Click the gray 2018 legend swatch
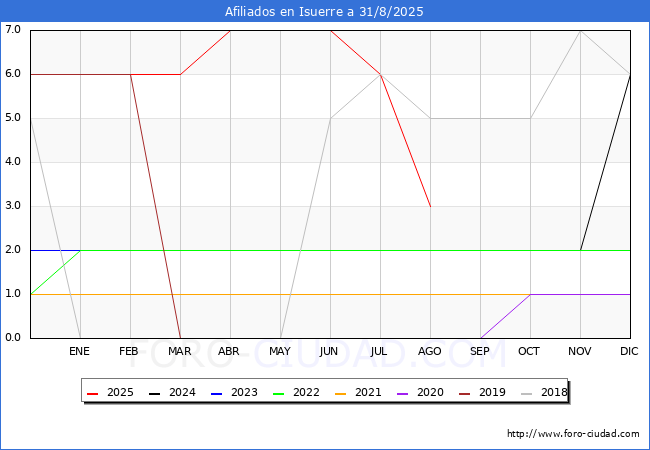The width and height of the screenshot is (650, 450). pos(526,394)
